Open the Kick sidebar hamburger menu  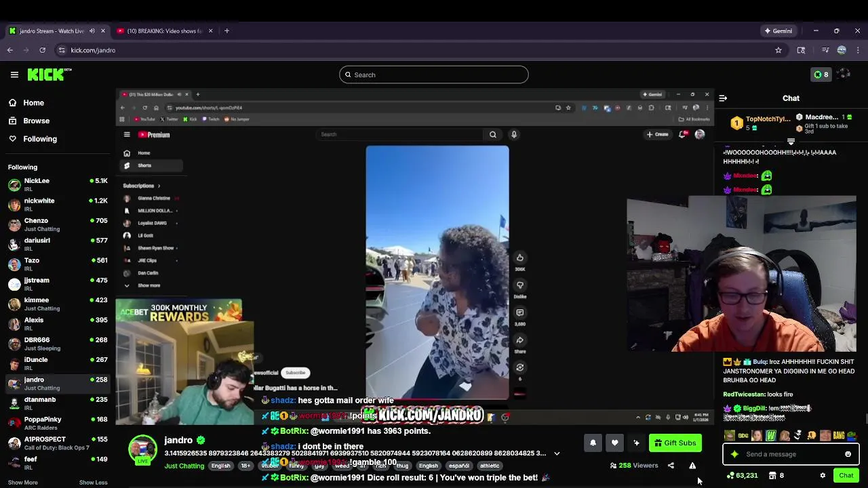[14, 75]
